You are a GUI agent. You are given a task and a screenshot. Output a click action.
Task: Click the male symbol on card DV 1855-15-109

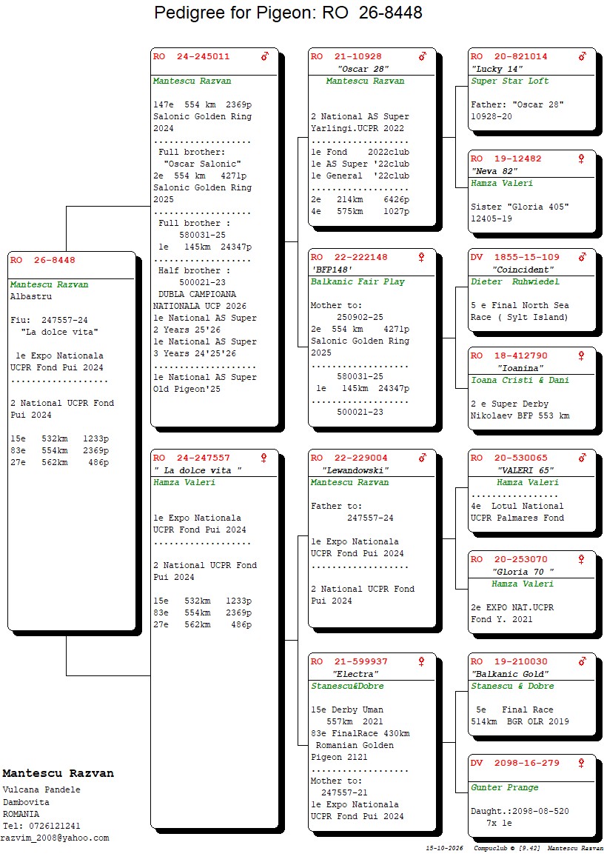pyautogui.click(x=583, y=257)
